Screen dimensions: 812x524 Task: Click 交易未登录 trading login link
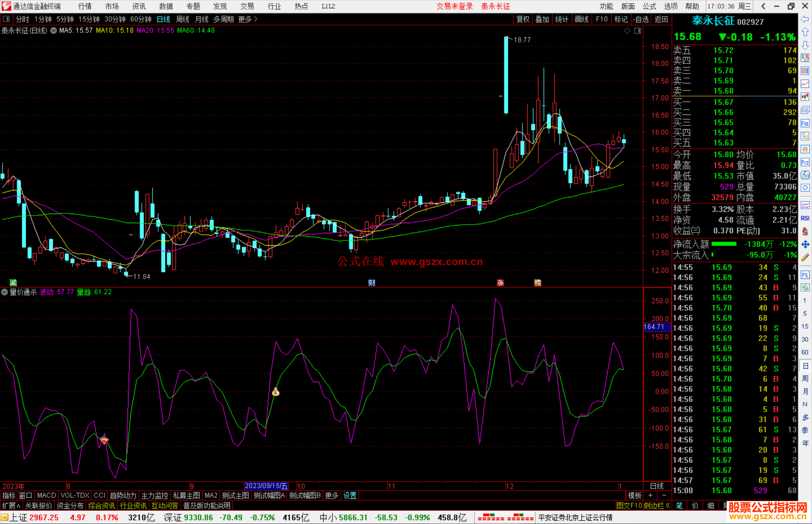coord(454,6)
